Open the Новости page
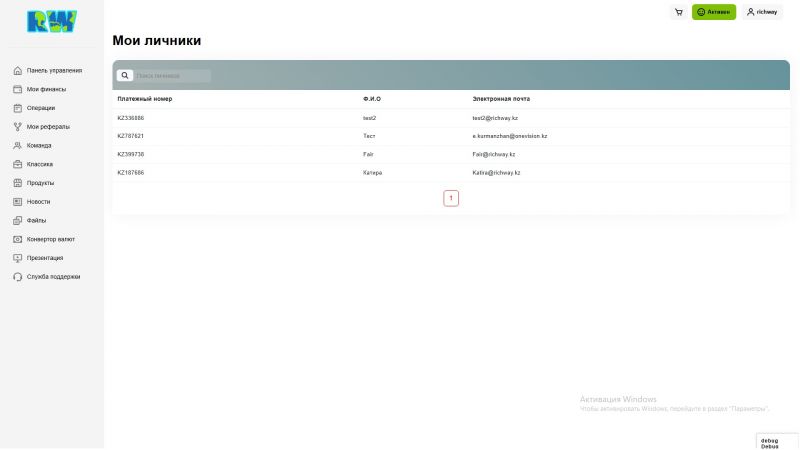The width and height of the screenshot is (800, 450). pyautogui.click(x=39, y=202)
